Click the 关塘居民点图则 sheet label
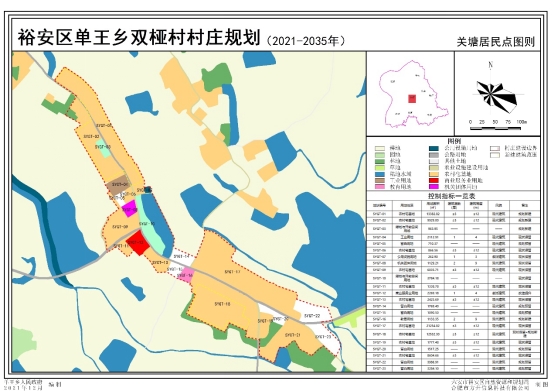 click(x=495, y=42)
